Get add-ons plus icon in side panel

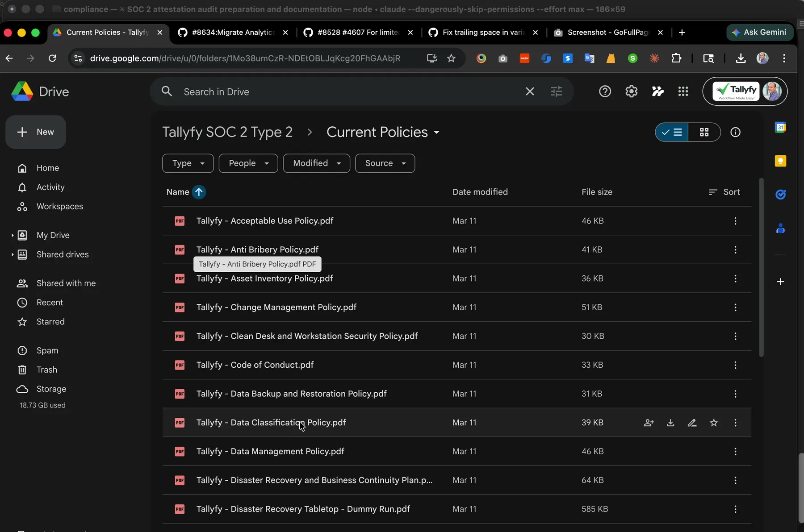click(x=780, y=282)
